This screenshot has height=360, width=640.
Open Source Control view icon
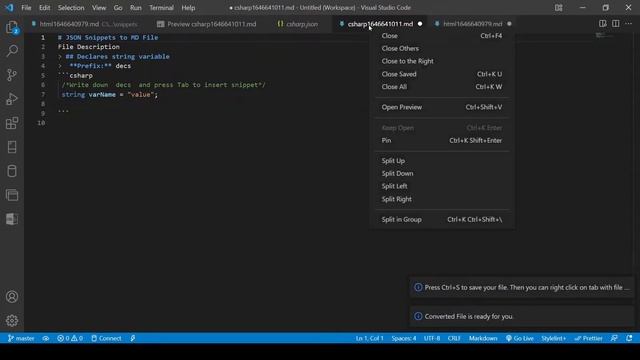pyautogui.click(x=12, y=75)
